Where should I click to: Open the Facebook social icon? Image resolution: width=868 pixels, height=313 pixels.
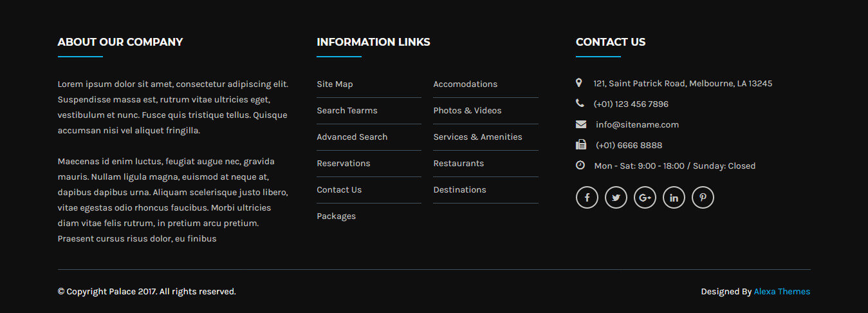(587, 198)
